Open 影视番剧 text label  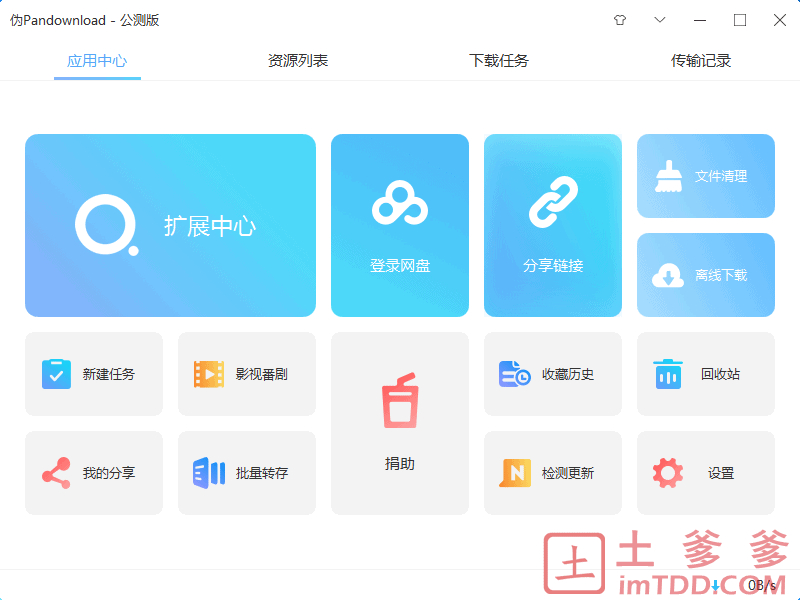[x=262, y=374]
